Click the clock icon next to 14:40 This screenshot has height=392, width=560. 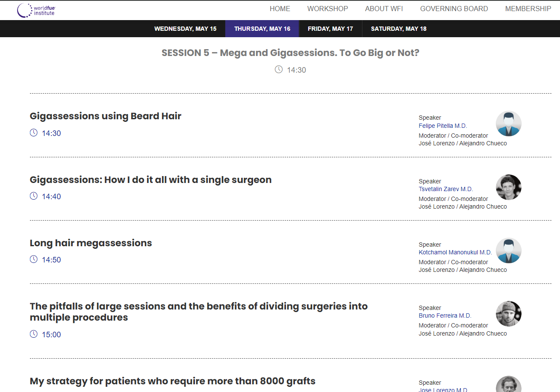click(34, 196)
